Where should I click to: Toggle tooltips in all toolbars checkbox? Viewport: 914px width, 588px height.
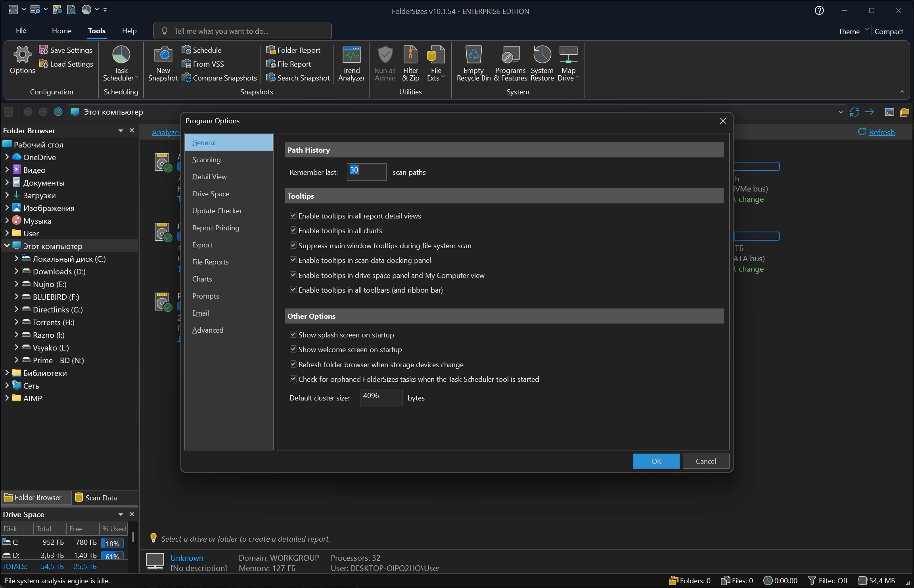293,290
